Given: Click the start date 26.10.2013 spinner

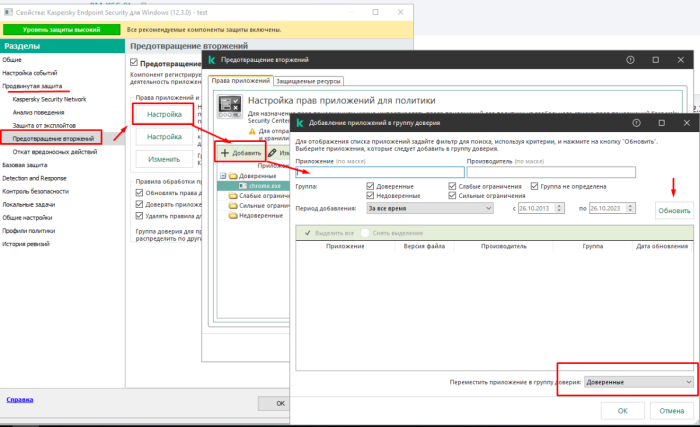Looking at the screenshot, I should point(560,208).
